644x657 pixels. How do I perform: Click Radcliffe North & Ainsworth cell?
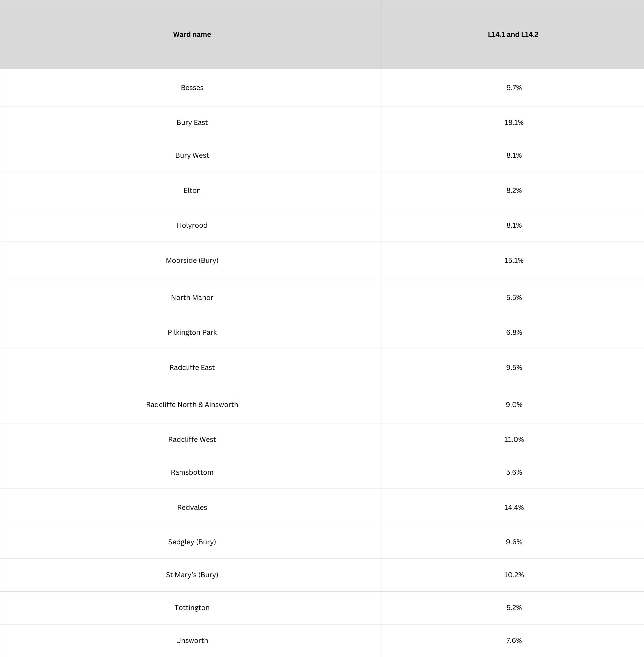click(x=192, y=405)
